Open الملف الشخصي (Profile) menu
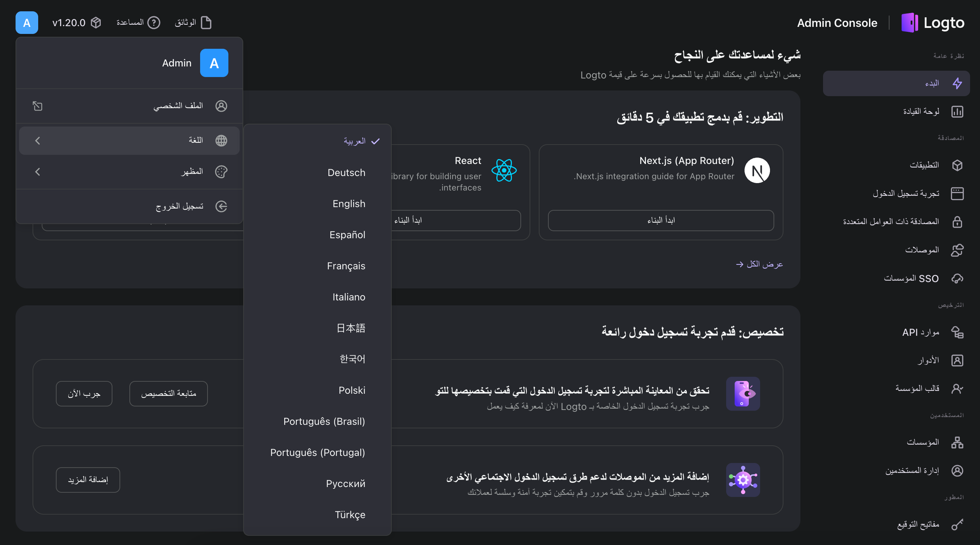980x545 pixels. click(128, 106)
